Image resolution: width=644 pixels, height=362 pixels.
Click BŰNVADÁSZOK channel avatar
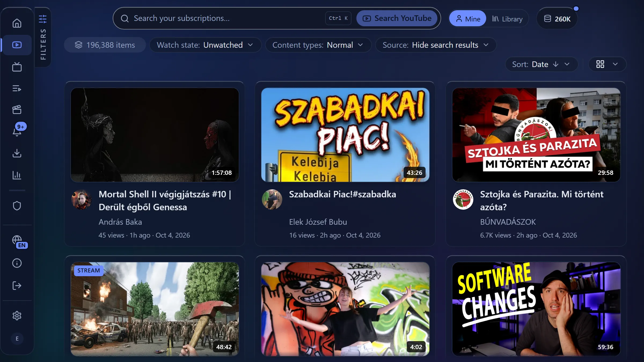point(463,200)
